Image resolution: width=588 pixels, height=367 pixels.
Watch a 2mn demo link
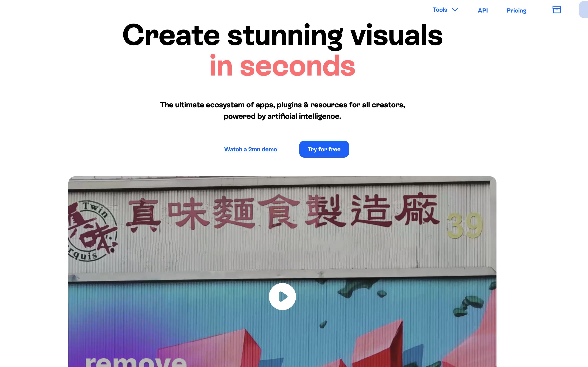click(250, 149)
